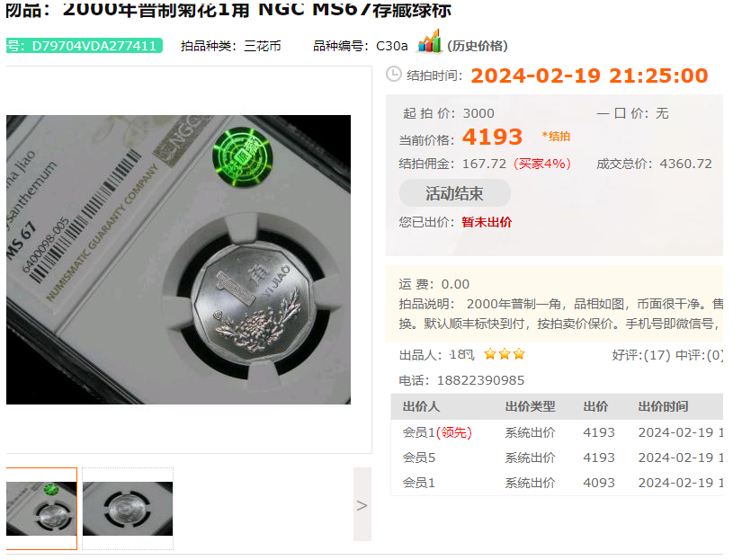Open the 历史价格 bar chart icon

(430, 41)
